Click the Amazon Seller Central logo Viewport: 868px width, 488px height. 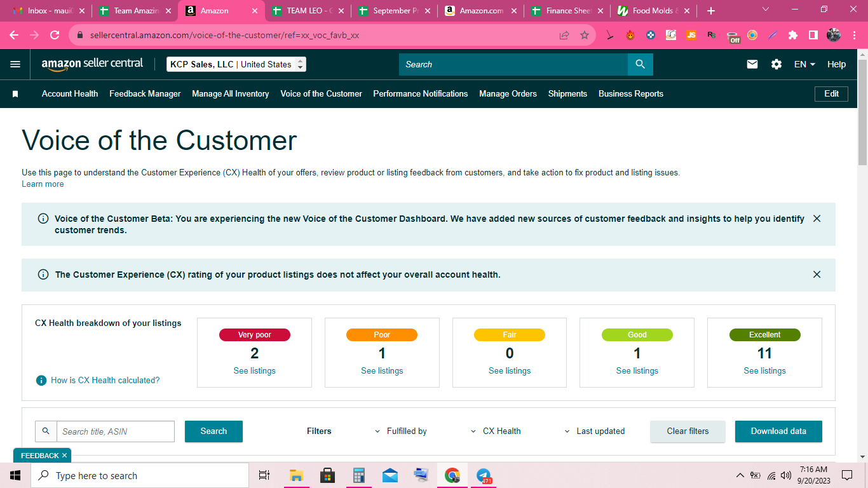(x=92, y=64)
